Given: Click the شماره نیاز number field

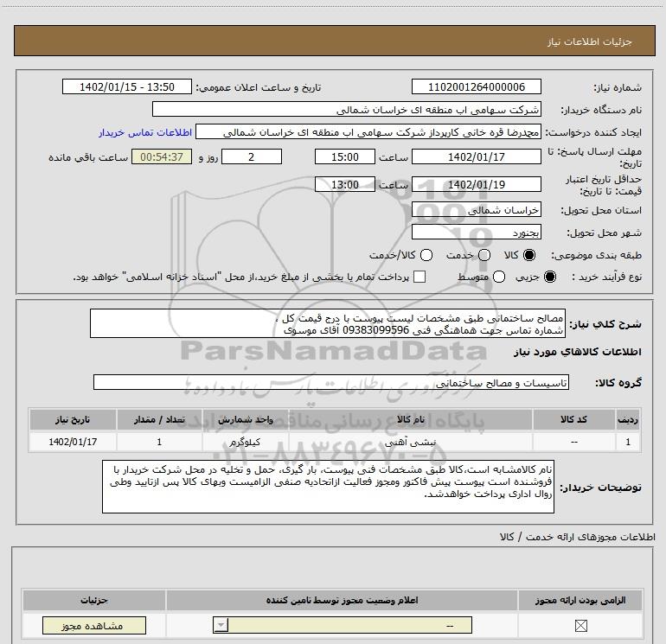Looking at the screenshot, I should coord(476,87).
